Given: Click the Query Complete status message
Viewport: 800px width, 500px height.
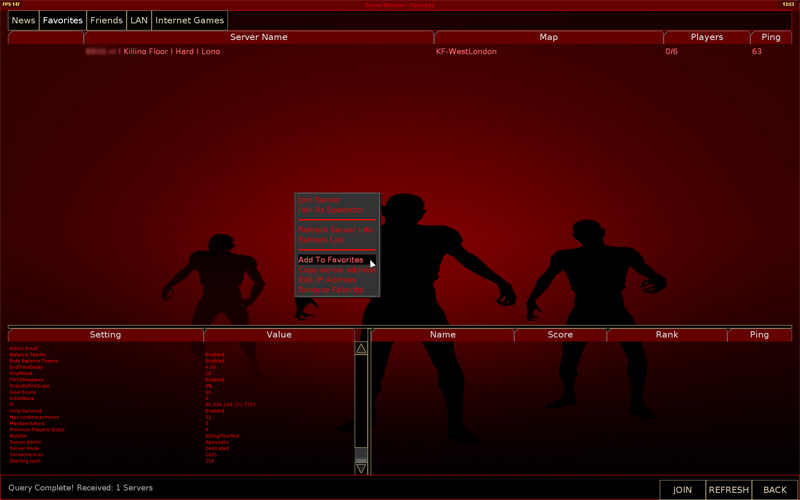Looking at the screenshot, I should point(81,488).
